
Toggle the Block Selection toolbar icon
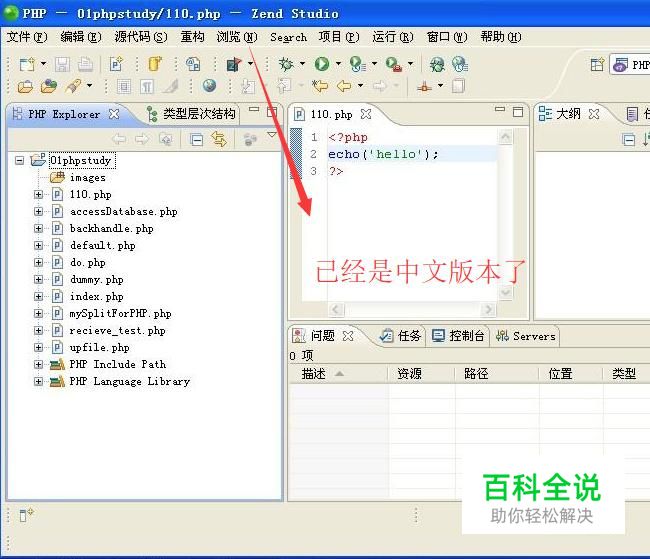point(124,86)
